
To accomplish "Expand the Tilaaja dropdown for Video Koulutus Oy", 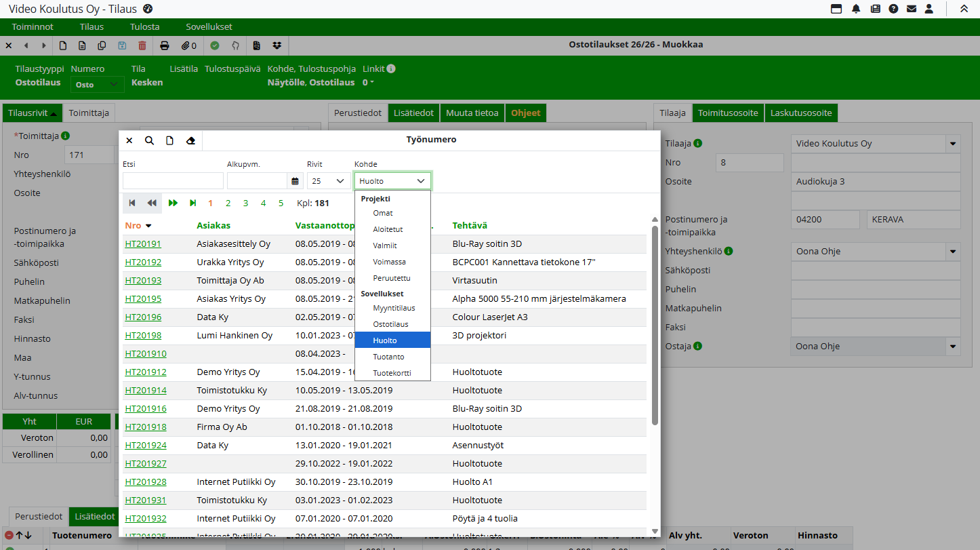I will pyautogui.click(x=954, y=144).
